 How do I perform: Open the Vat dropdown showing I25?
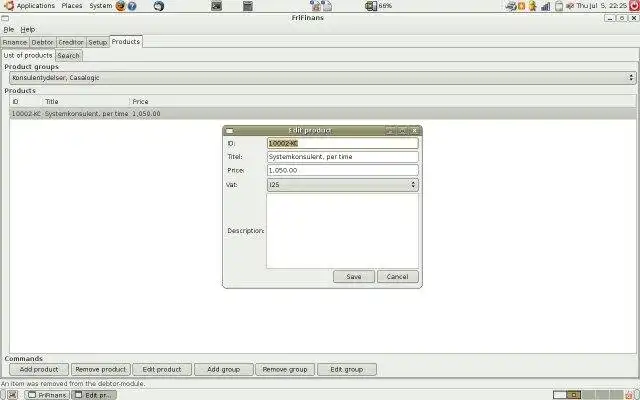[x=342, y=184]
